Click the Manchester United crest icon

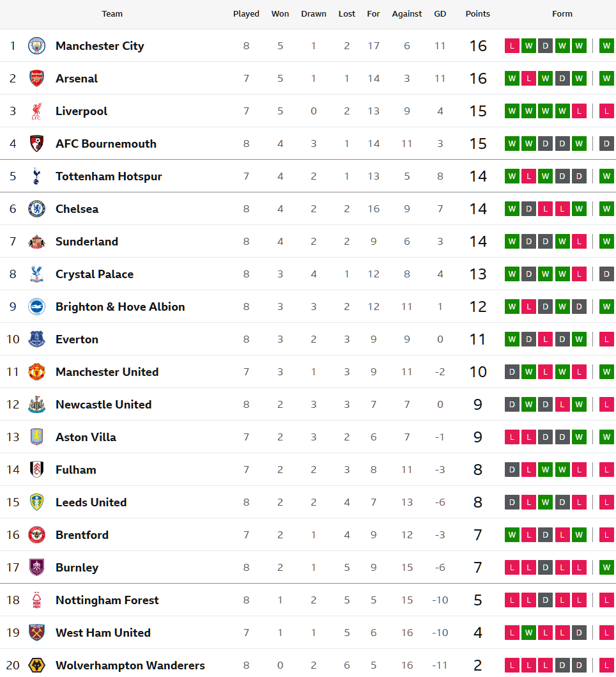tap(37, 372)
